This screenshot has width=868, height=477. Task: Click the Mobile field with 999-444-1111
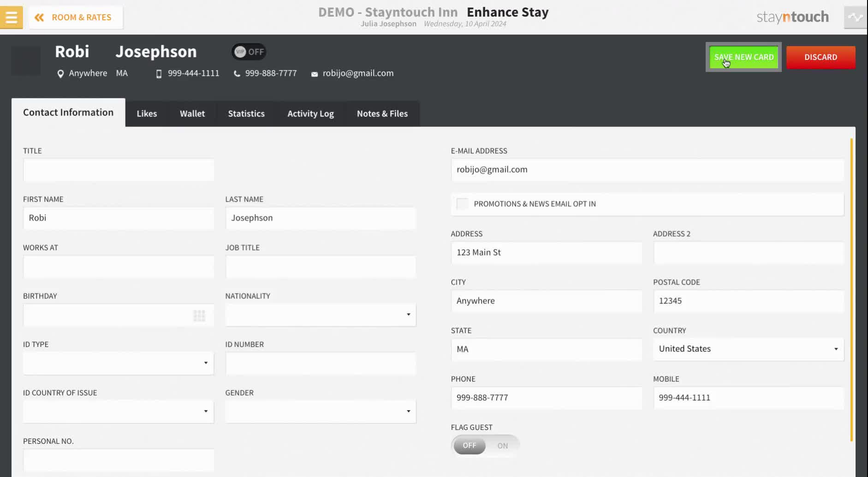point(749,398)
